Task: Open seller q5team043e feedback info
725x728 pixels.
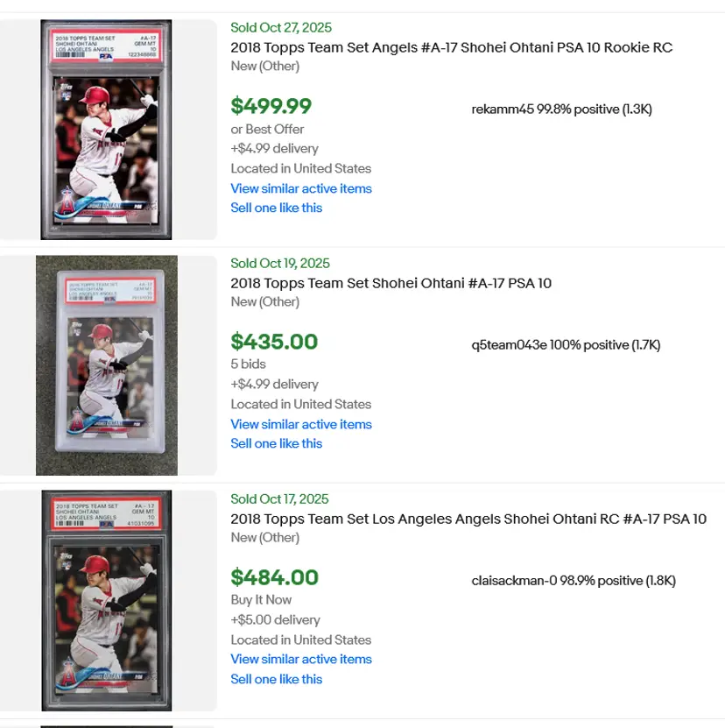Action: coord(566,345)
